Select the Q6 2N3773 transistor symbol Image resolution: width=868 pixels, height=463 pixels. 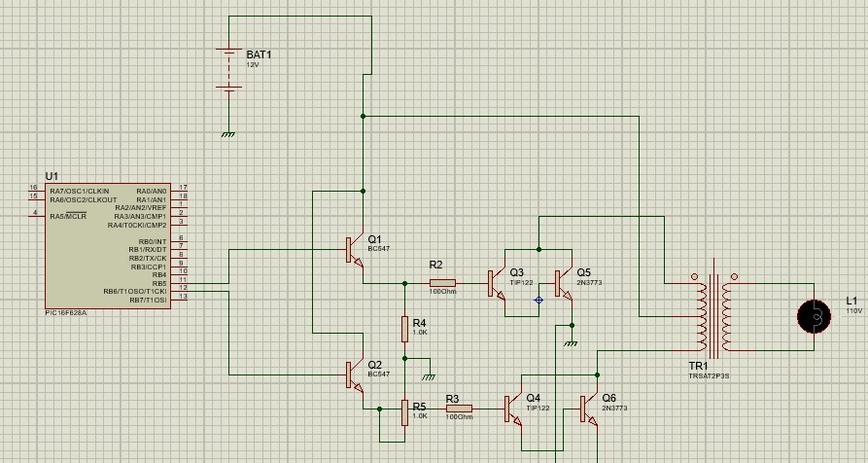click(589, 410)
